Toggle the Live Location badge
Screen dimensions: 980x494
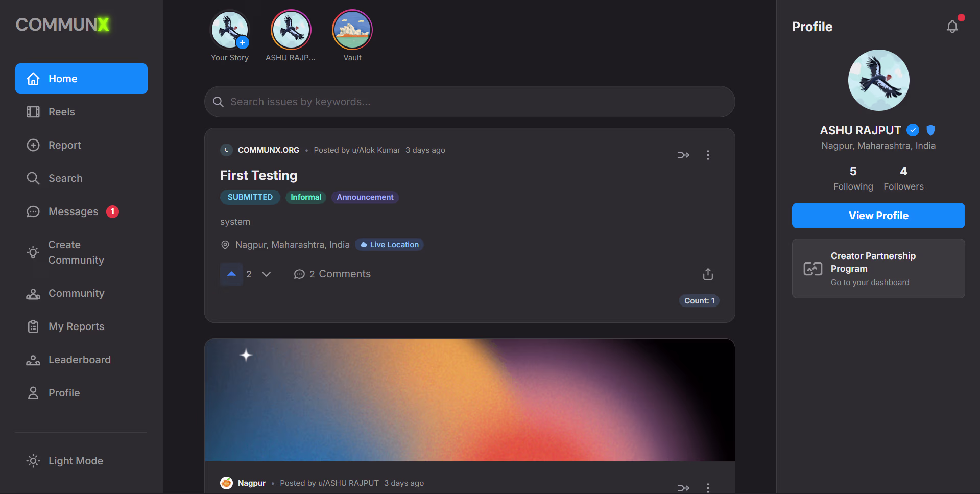[x=389, y=245]
